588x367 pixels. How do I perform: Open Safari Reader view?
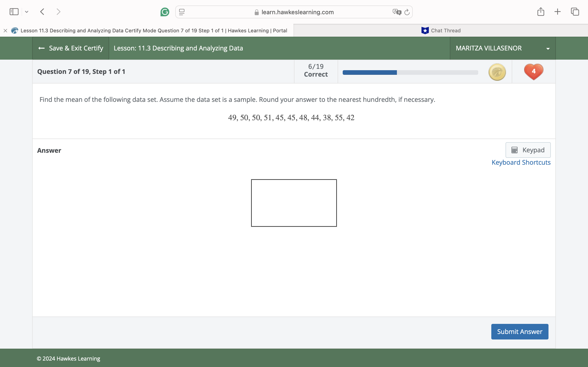point(181,12)
